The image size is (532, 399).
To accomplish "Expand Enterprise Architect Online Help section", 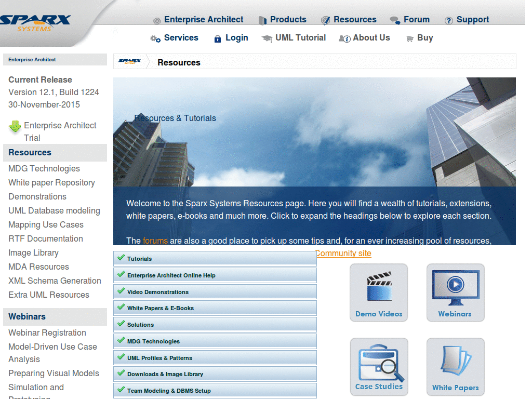I will (215, 275).
